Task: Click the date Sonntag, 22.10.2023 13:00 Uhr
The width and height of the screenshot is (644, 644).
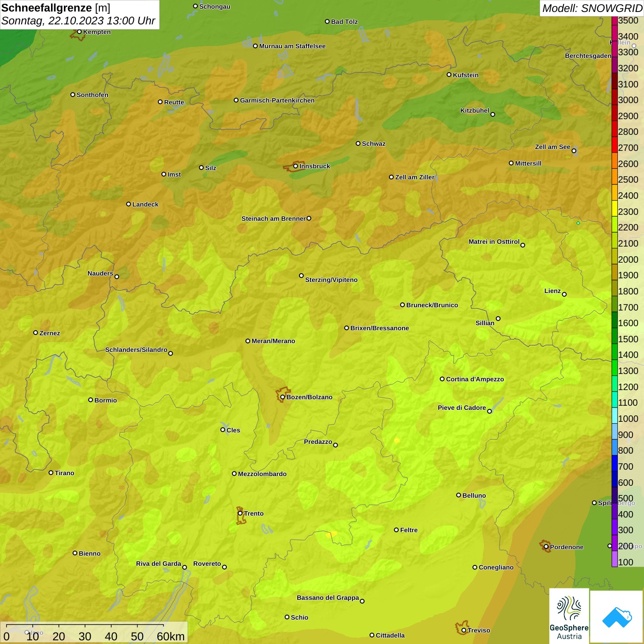Action: pyautogui.click(x=79, y=21)
